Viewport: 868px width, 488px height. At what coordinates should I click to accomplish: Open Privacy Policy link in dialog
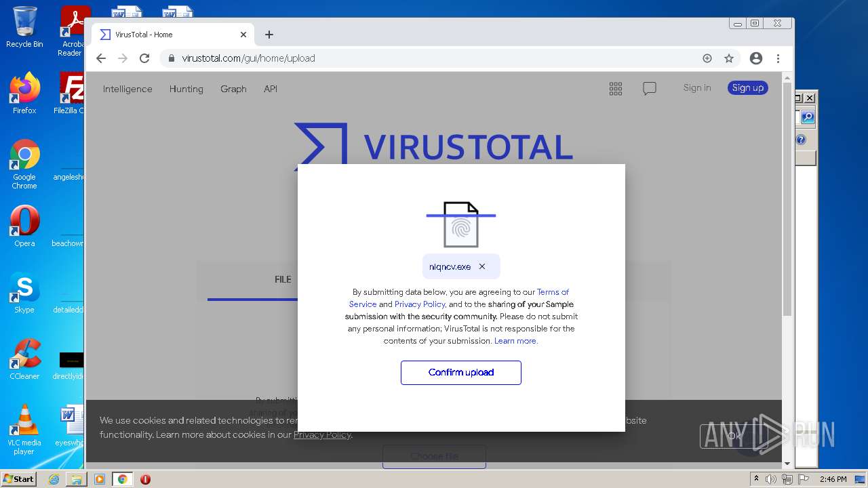420,304
